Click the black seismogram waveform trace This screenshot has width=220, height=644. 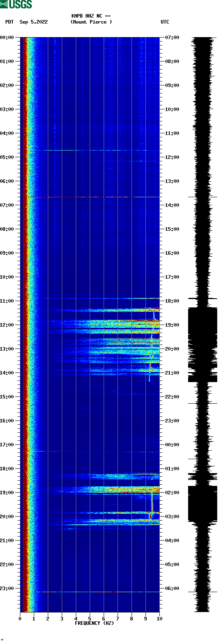(202, 325)
